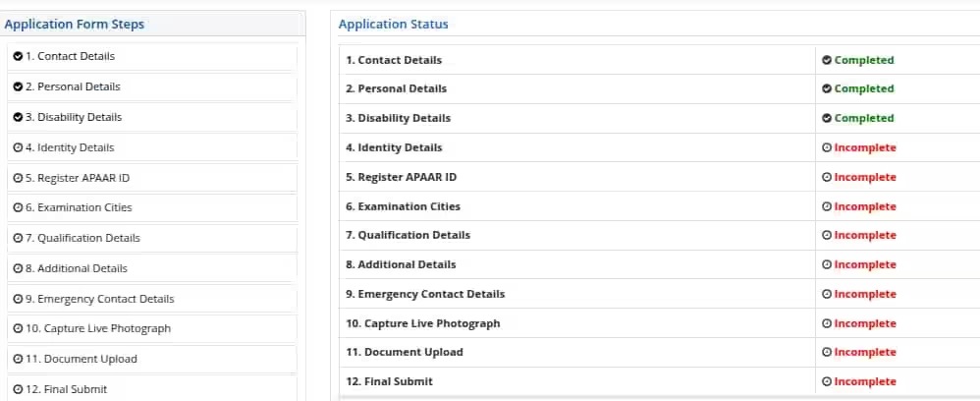Click the Application Status panel heading
This screenshot has height=401, width=980.
click(393, 25)
